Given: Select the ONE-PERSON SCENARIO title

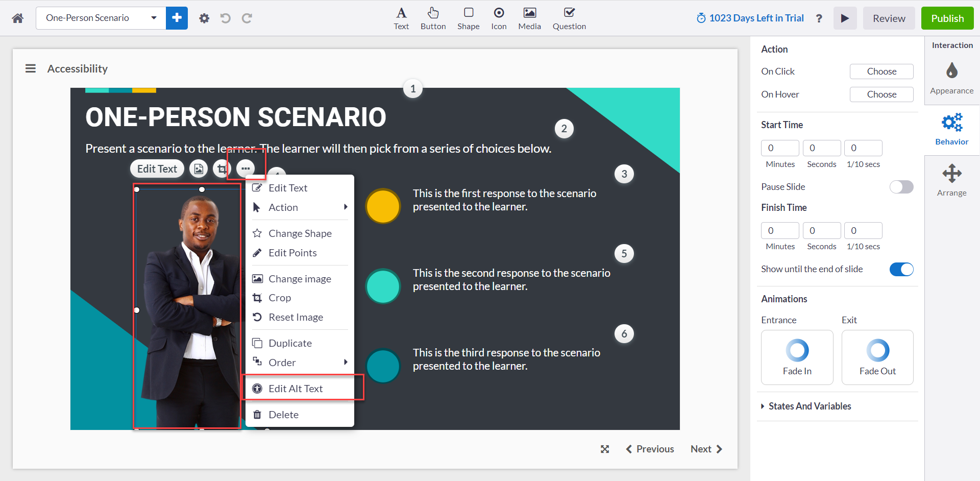Looking at the screenshot, I should (235, 117).
